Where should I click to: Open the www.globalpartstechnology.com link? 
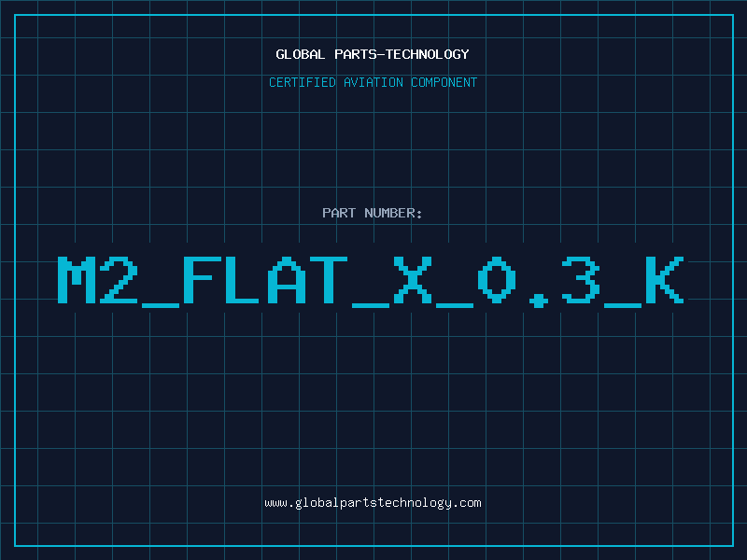(x=373, y=503)
